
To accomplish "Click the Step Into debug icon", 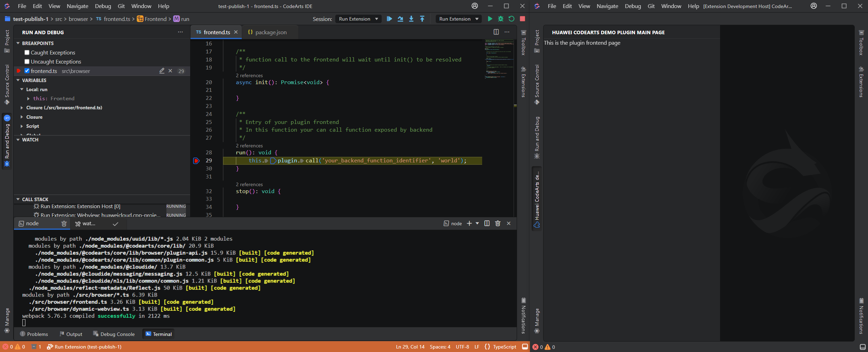I will point(411,19).
